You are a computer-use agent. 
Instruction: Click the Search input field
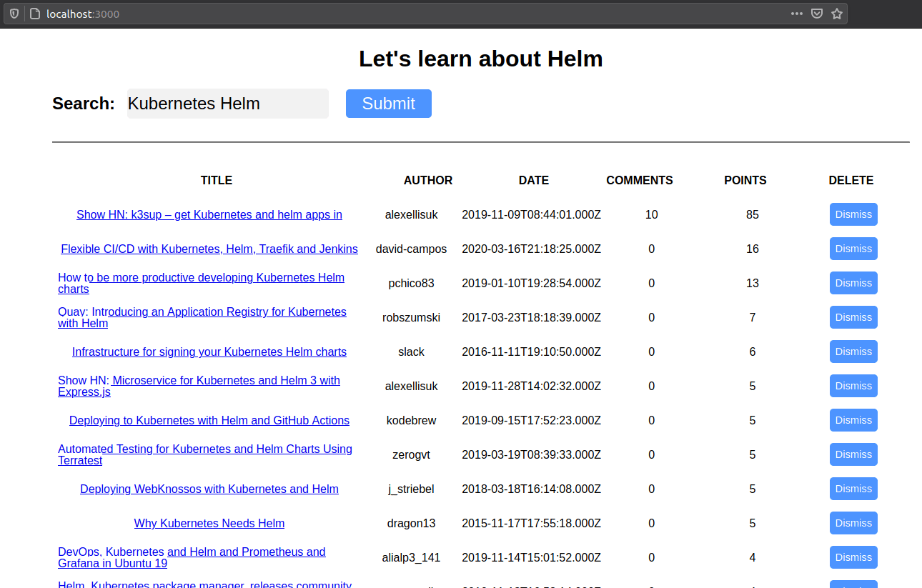point(227,104)
